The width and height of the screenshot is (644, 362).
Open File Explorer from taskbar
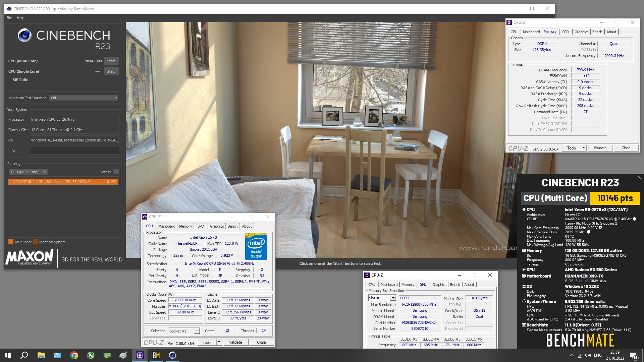[41, 355]
